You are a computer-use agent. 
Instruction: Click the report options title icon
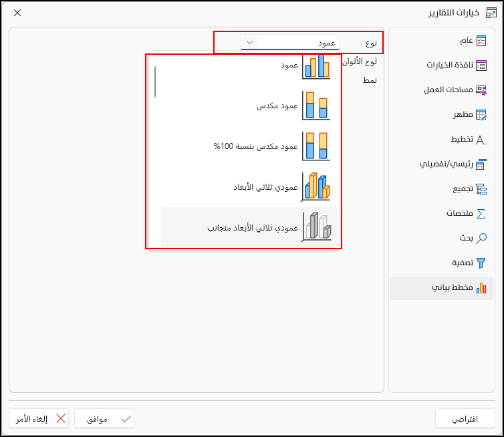[x=491, y=13]
